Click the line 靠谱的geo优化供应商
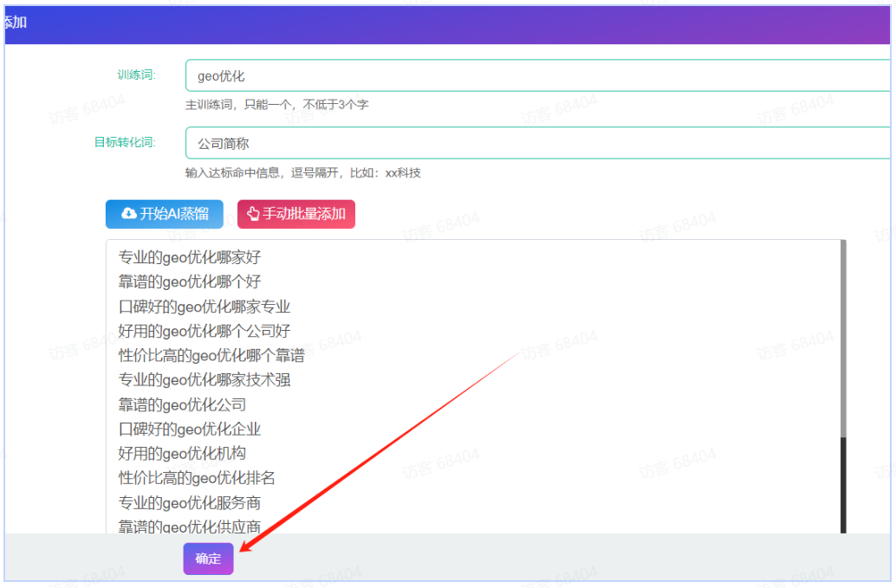This screenshot has width=896, height=588. [x=190, y=526]
